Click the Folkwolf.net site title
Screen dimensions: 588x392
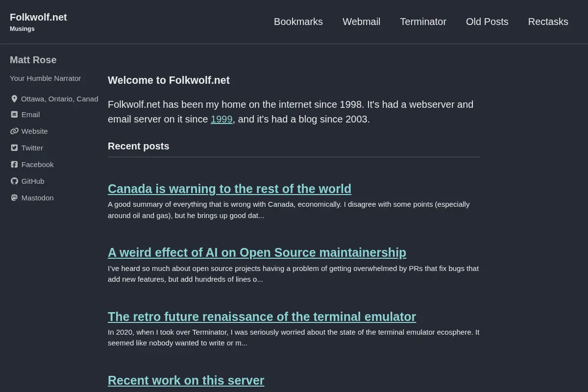coord(38,17)
